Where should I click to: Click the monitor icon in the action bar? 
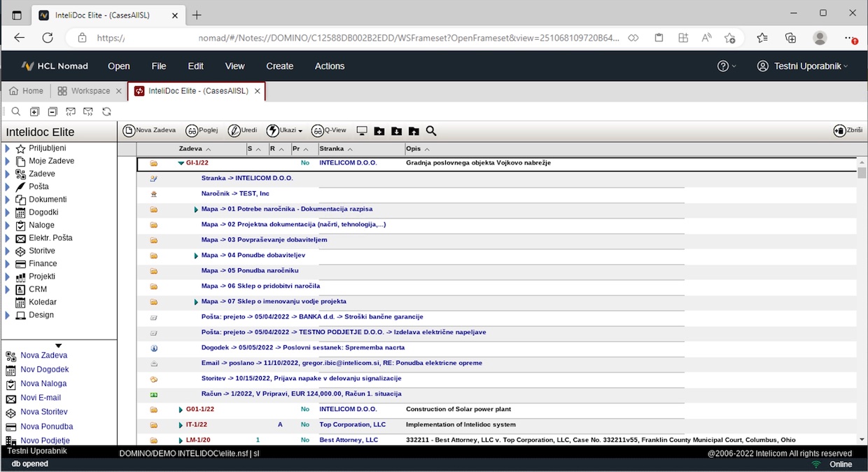[362, 131]
